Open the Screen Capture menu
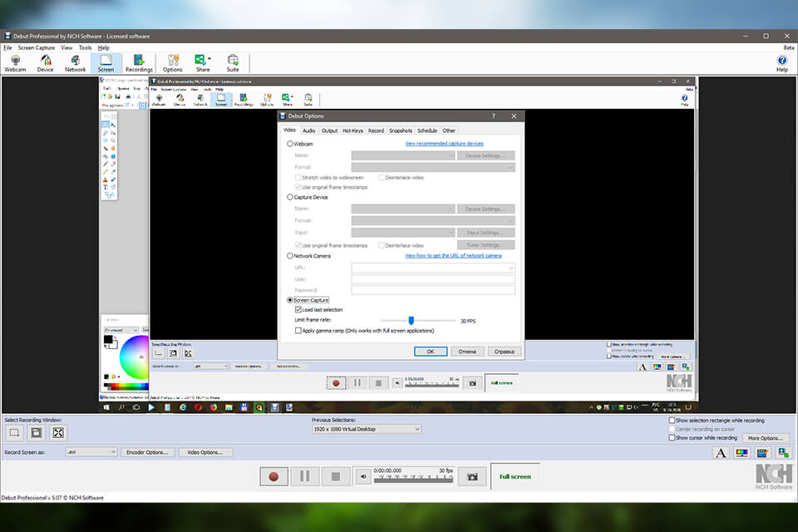 (x=37, y=48)
